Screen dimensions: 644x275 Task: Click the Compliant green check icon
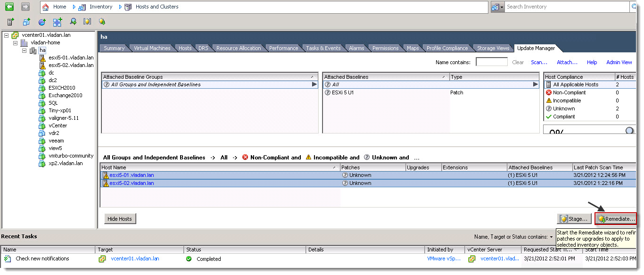click(548, 117)
